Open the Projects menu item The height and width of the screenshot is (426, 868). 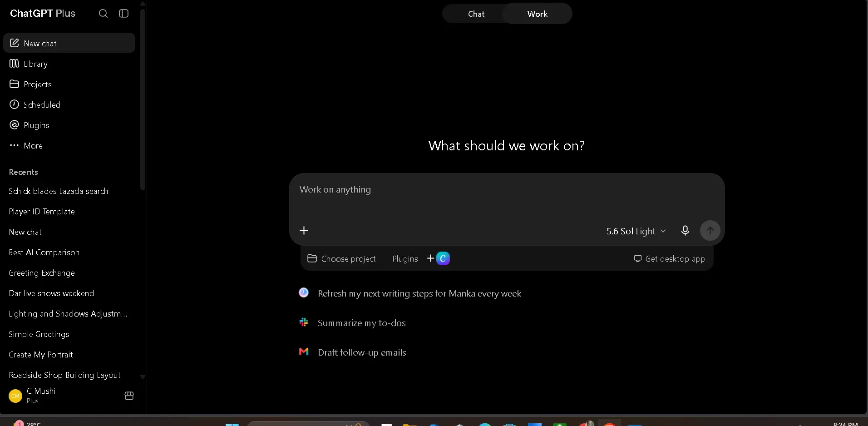[69, 84]
